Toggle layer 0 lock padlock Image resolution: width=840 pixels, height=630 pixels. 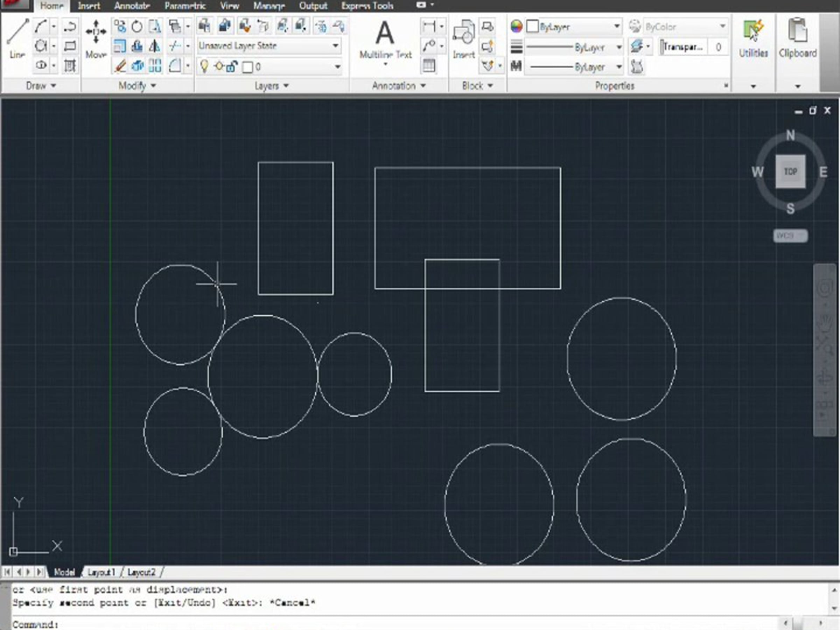(232, 67)
